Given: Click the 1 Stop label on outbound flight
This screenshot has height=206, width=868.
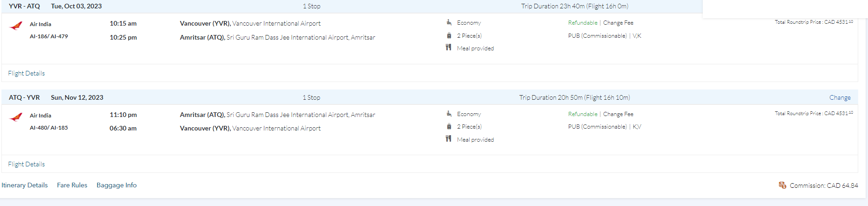Looking at the screenshot, I should click(312, 6).
